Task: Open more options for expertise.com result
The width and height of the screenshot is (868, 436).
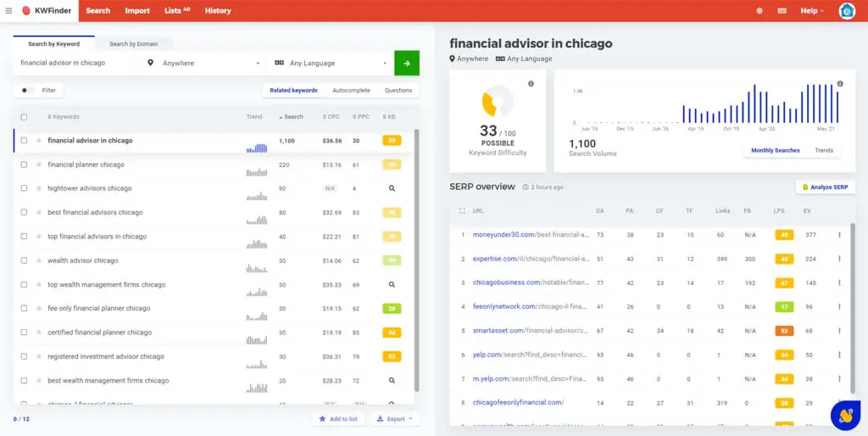Action: [839, 259]
